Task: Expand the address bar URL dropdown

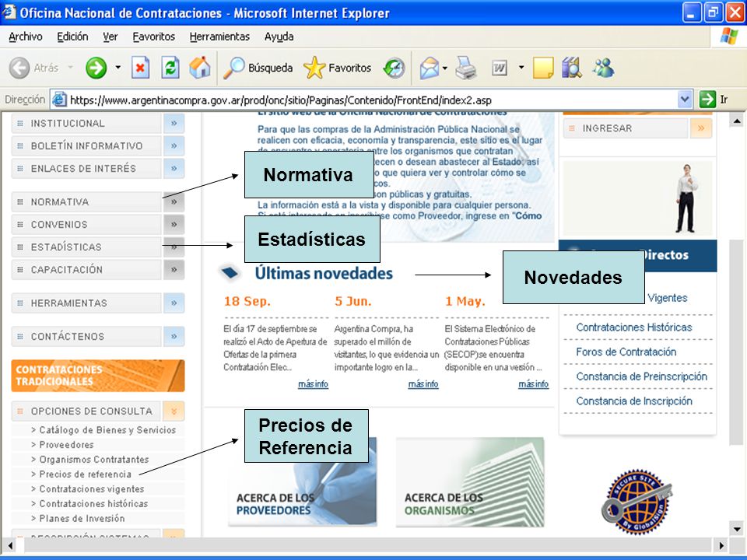Action: [685, 100]
